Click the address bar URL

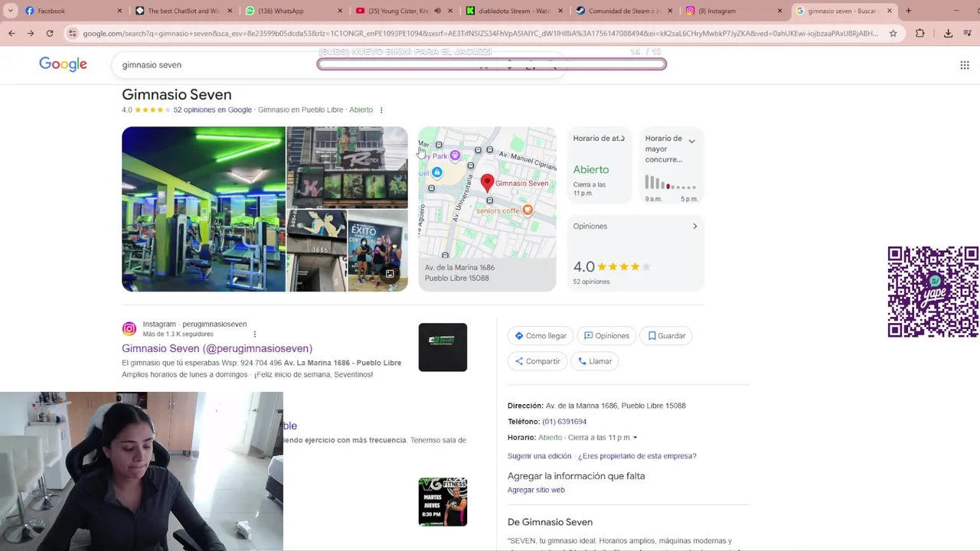click(x=480, y=33)
